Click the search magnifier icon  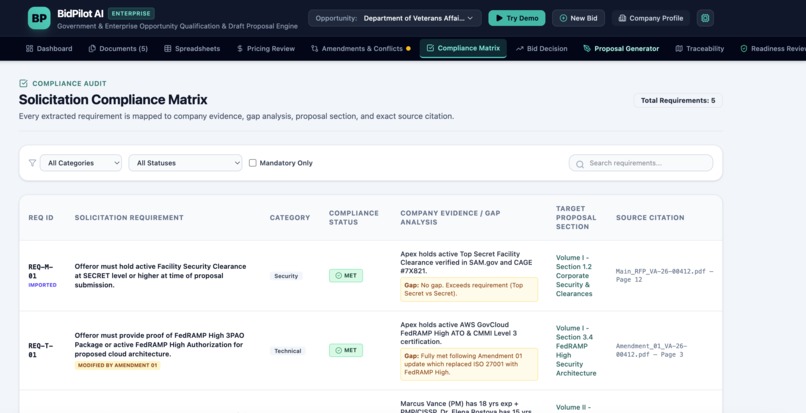pos(580,164)
